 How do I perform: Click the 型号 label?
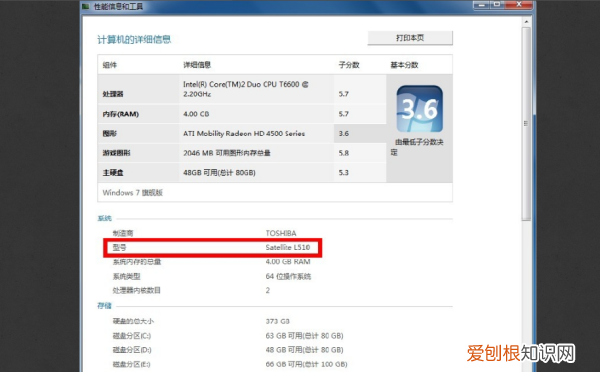coord(119,248)
